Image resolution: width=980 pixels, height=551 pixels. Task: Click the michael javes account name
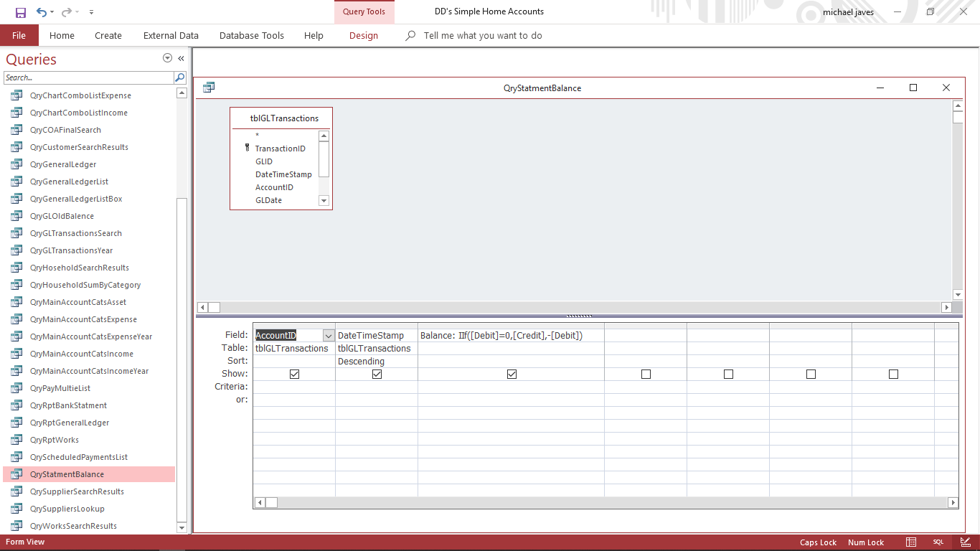[848, 12]
